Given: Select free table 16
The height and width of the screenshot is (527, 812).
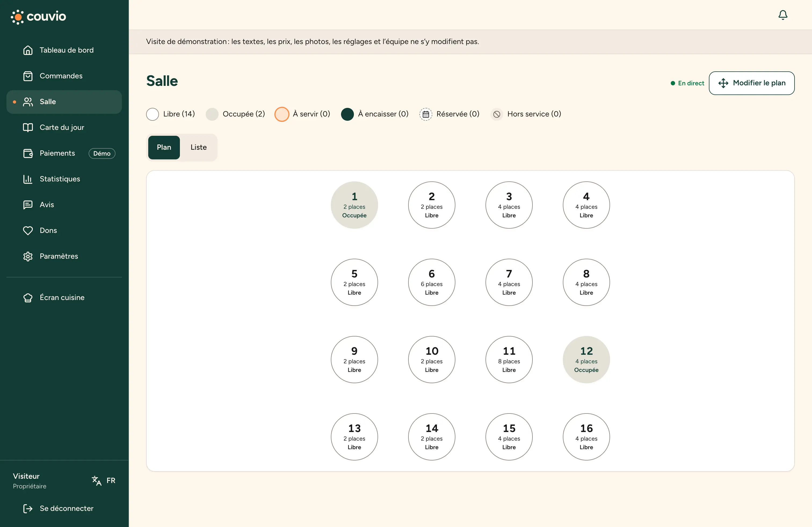Looking at the screenshot, I should (586, 437).
